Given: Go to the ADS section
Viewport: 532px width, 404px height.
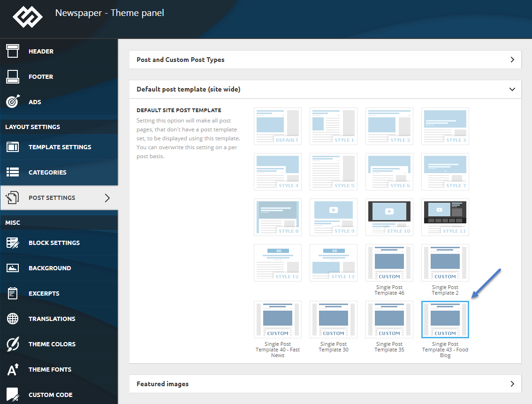Looking at the screenshot, I should [x=59, y=102].
